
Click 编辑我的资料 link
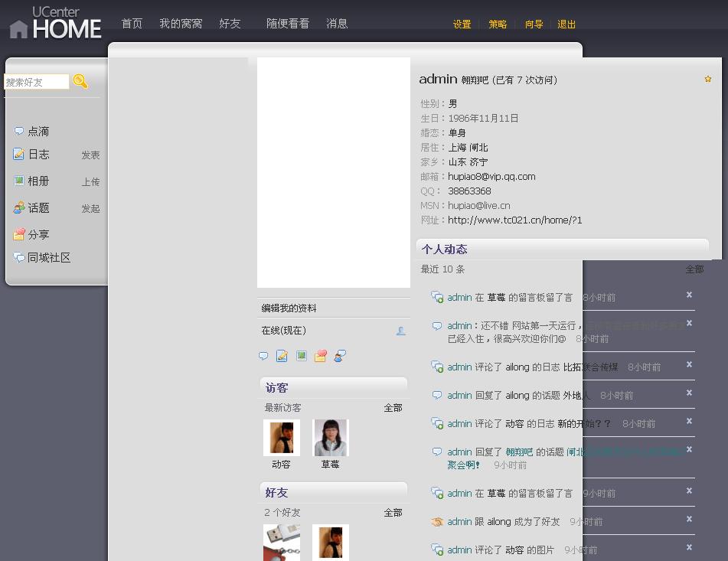click(289, 308)
